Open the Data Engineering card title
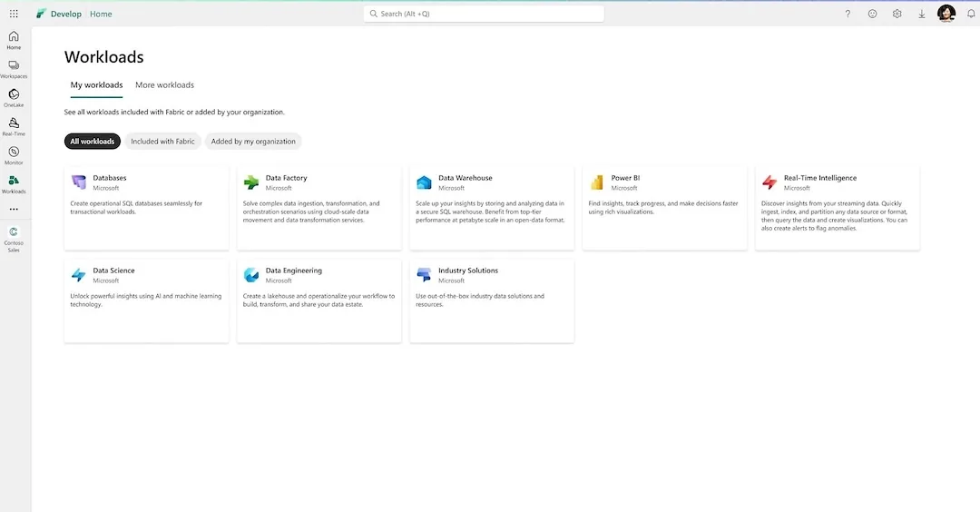 coord(294,270)
